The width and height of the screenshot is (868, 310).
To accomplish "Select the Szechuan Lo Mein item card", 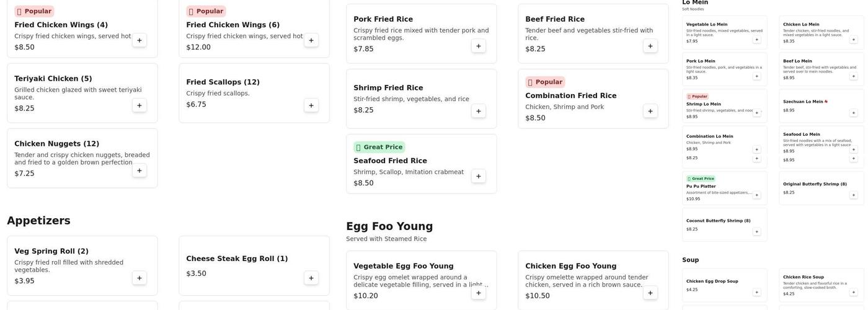I will pos(821,106).
